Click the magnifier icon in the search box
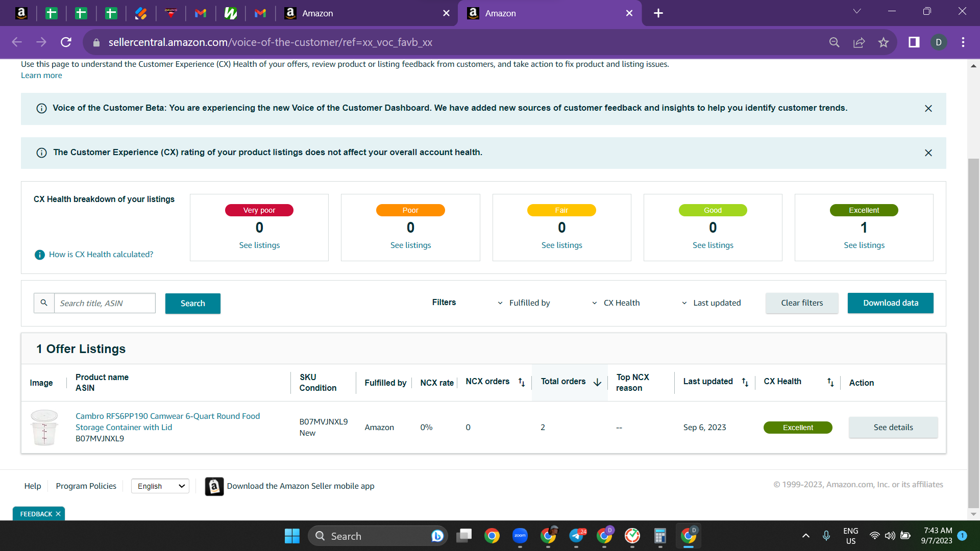980x551 pixels. 44,303
